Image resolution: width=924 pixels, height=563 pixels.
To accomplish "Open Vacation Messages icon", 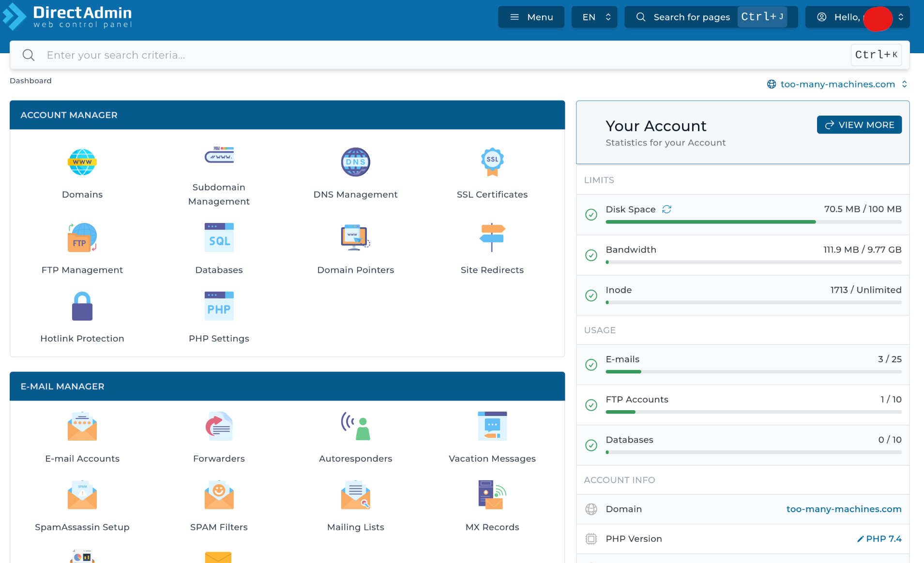I will point(492,426).
